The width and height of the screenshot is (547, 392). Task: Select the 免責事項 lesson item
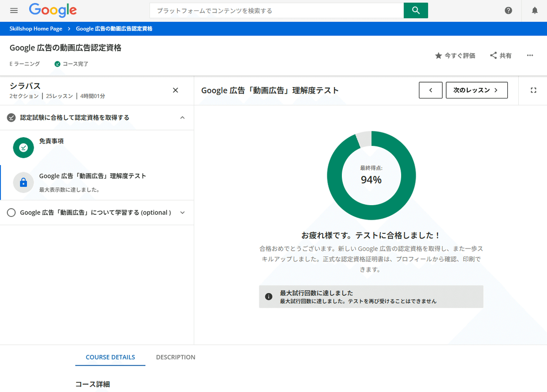[97, 148]
